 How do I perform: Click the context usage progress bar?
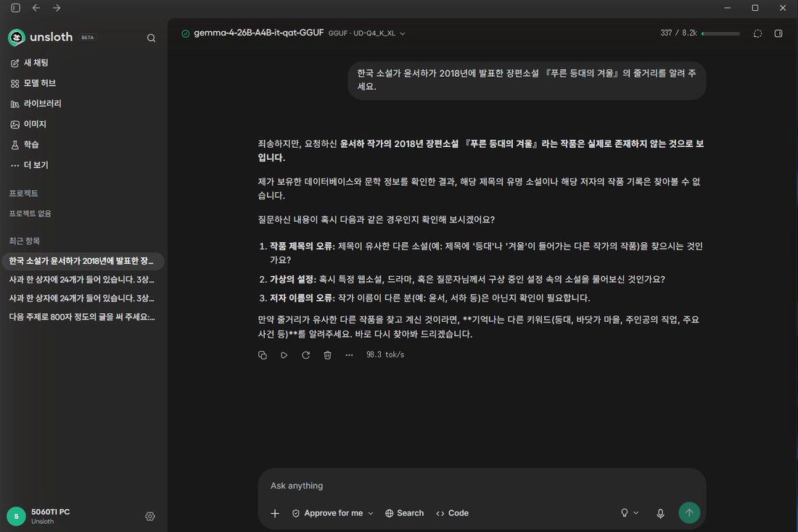point(720,33)
